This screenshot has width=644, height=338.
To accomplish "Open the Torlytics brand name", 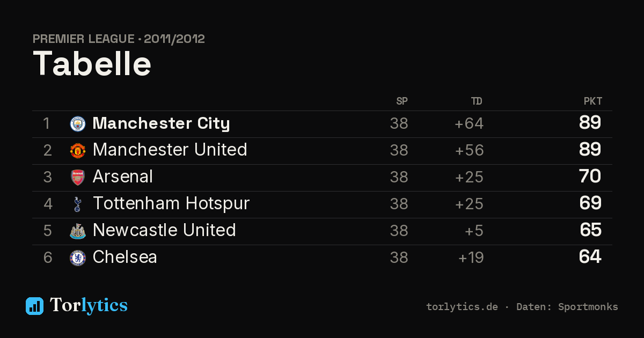I will [89, 305].
